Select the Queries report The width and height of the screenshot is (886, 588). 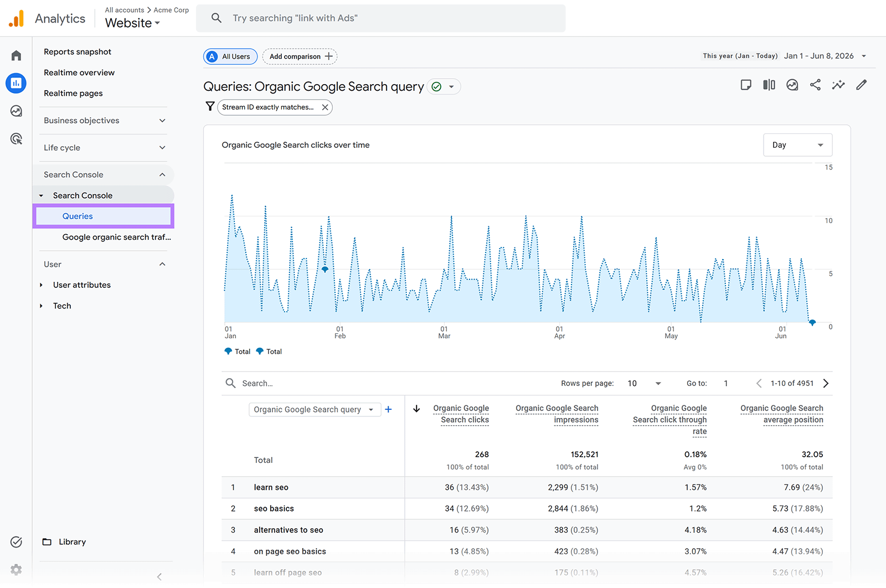pos(104,216)
